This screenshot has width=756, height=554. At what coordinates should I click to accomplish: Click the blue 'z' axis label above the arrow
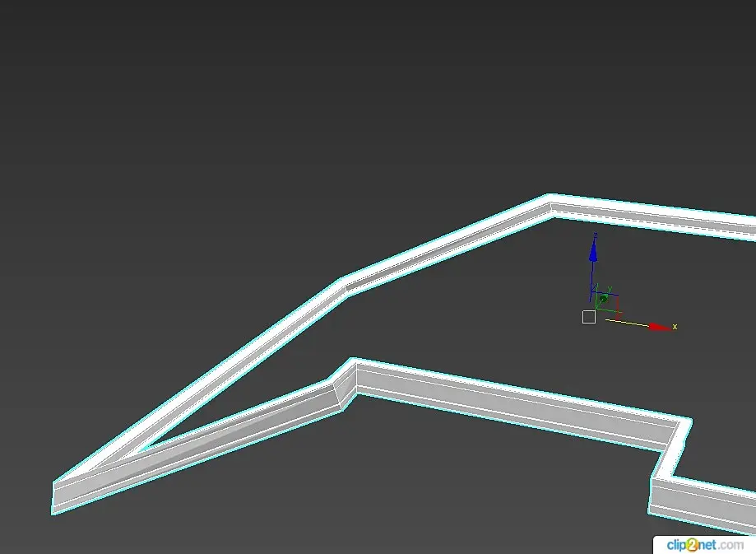[x=596, y=235]
